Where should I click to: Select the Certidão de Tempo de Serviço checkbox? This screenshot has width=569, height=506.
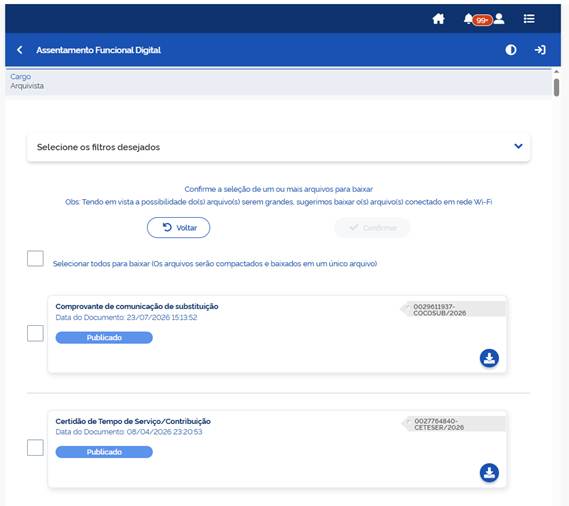coord(35,448)
